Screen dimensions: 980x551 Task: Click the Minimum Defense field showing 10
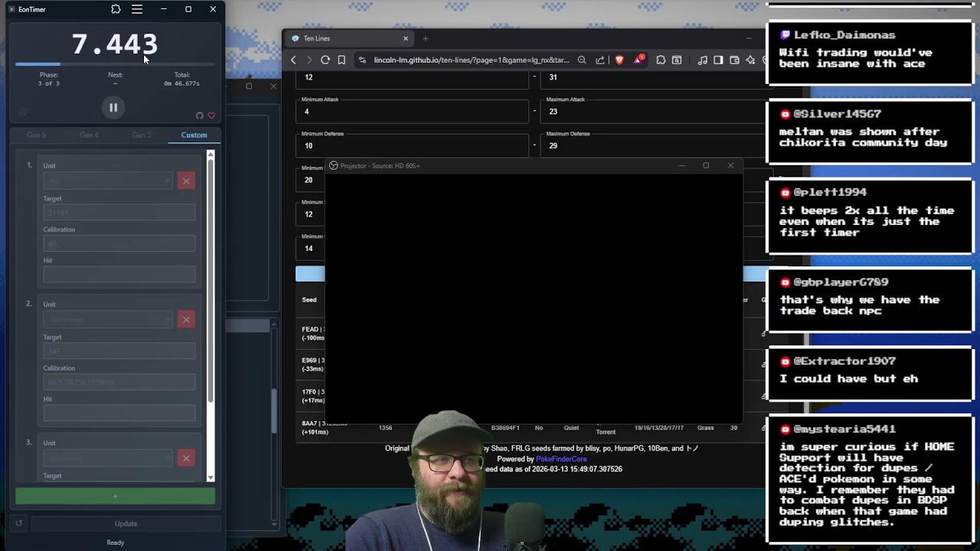412,145
